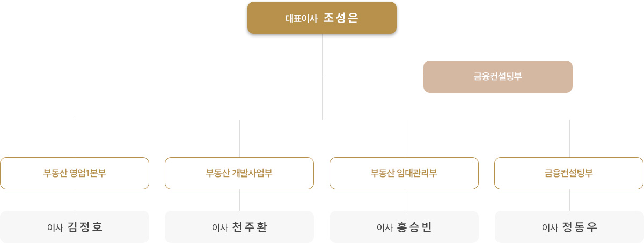Click the connector between outlined 금융컨설팅부 and 정동우

569,200
